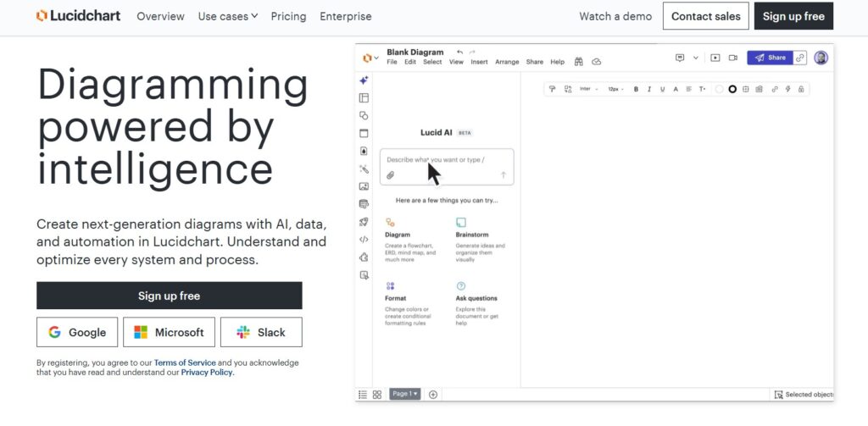The height and width of the screenshot is (426, 868).
Task: Open the image insert icon in sidebar
Action: pos(364,186)
